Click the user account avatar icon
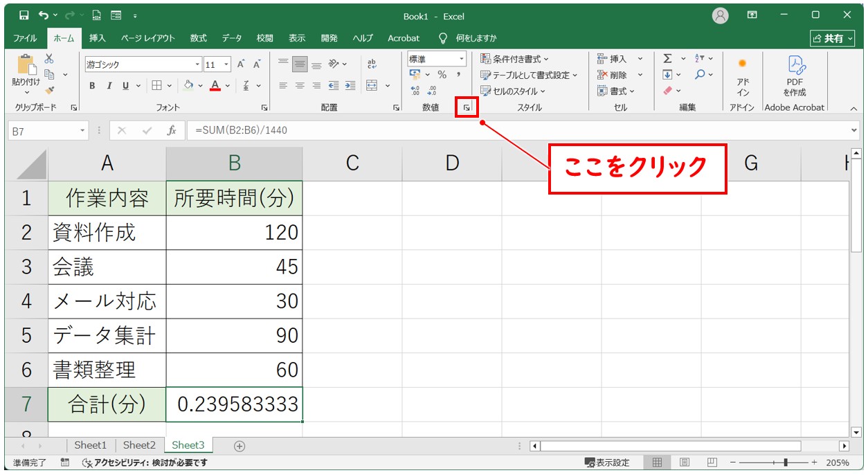868x475 pixels. tap(721, 15)
